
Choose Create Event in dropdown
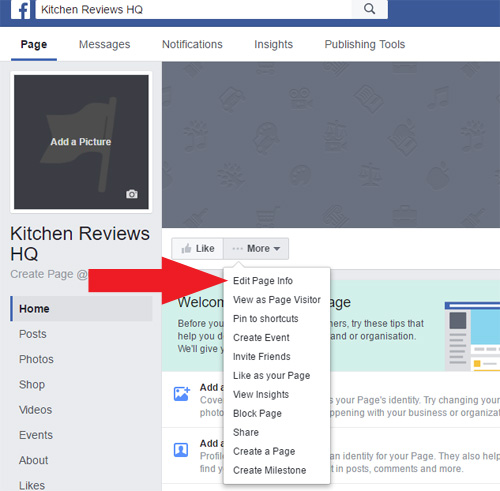[261, 338]
